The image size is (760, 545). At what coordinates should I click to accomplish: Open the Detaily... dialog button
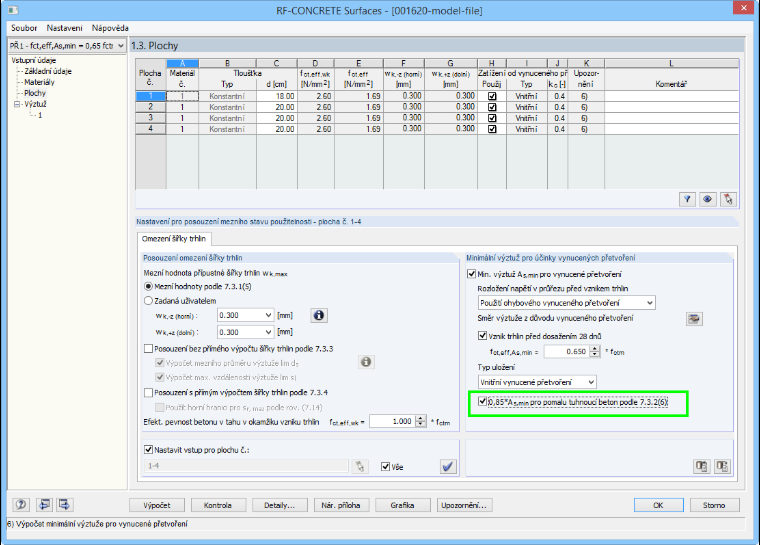[x=280, y=505]
